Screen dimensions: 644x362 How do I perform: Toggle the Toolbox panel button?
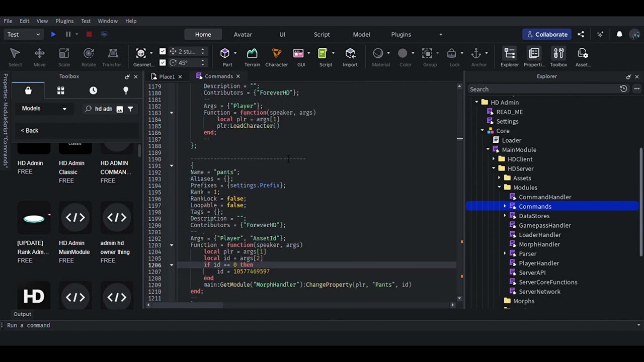tap(558, 56)
